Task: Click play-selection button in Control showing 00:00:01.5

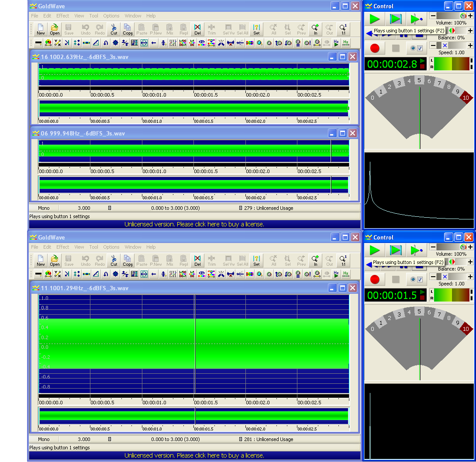Action: coord(396,250)
